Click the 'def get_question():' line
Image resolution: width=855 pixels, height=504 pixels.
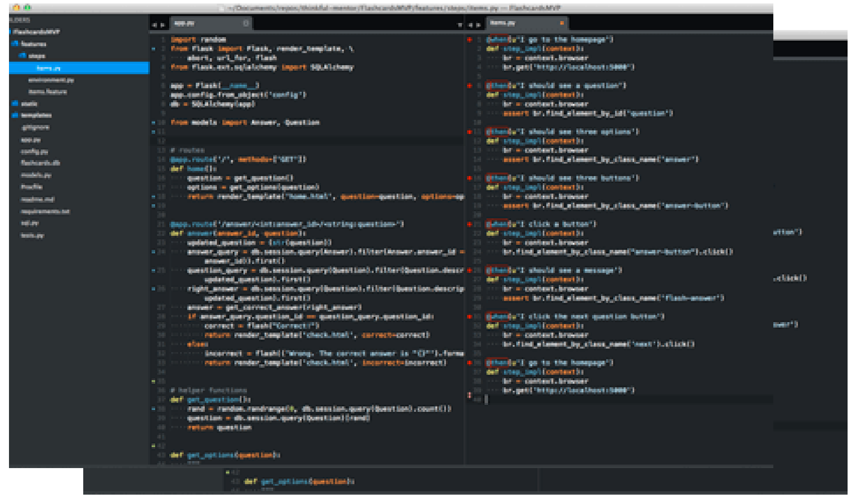pyautogui.click(x=211, y=400)
